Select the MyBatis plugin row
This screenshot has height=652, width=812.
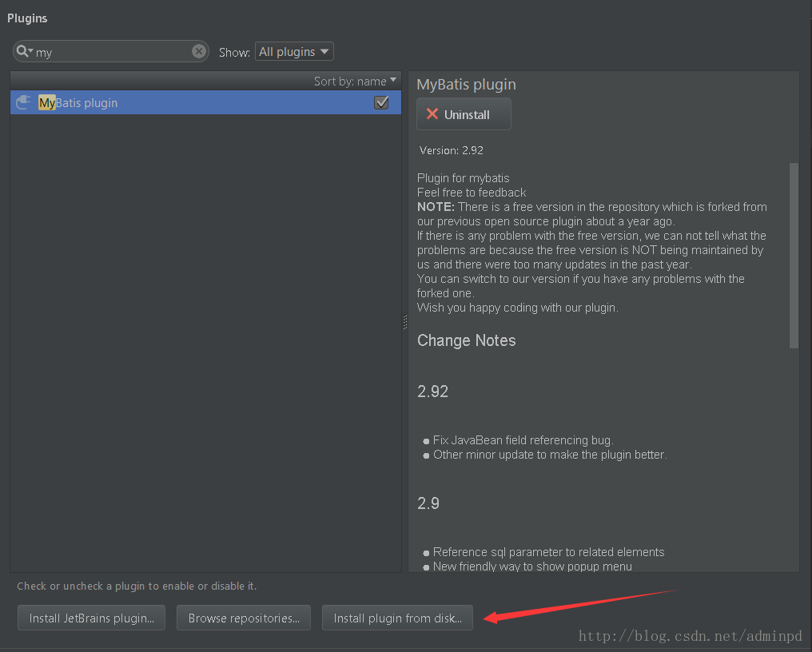205,102
